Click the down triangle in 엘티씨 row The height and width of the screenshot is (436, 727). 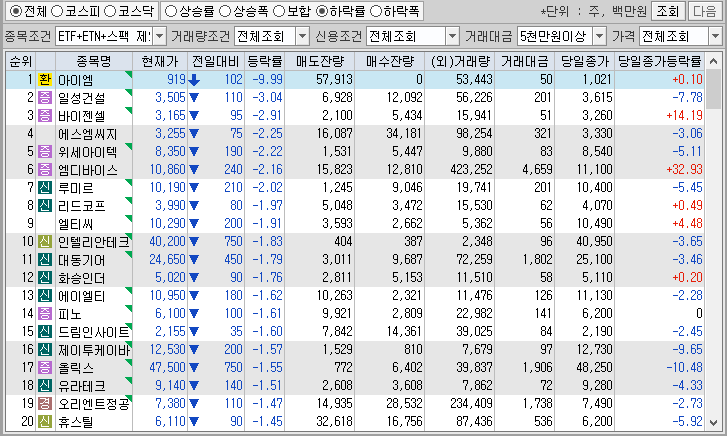[194, 224]
